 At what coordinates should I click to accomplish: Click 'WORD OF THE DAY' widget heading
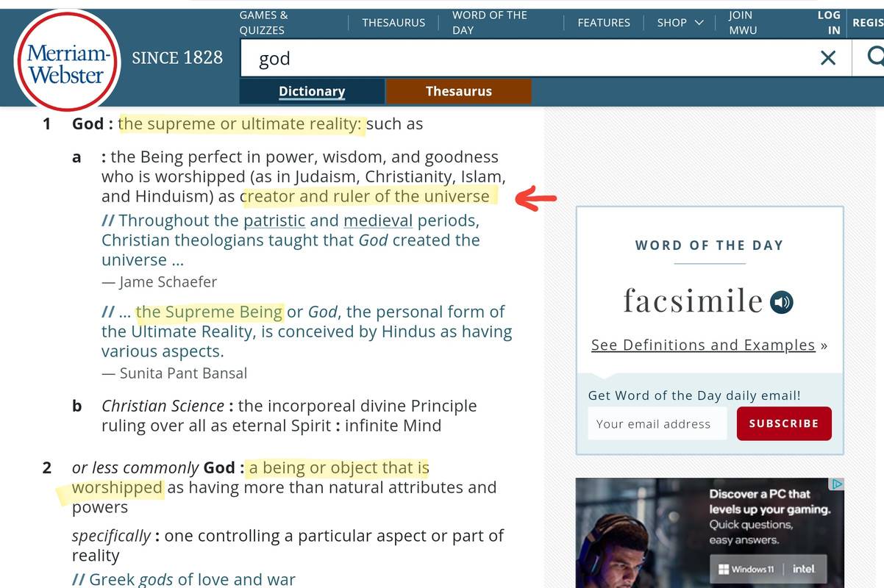[x=710, y=245]
